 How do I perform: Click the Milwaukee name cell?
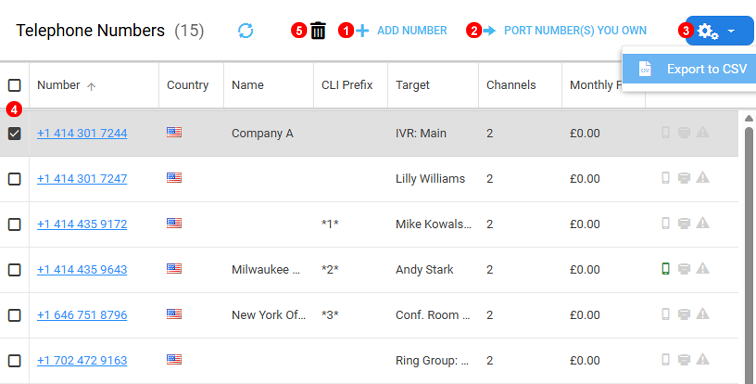pyautogui.click(x=266, y=269)
